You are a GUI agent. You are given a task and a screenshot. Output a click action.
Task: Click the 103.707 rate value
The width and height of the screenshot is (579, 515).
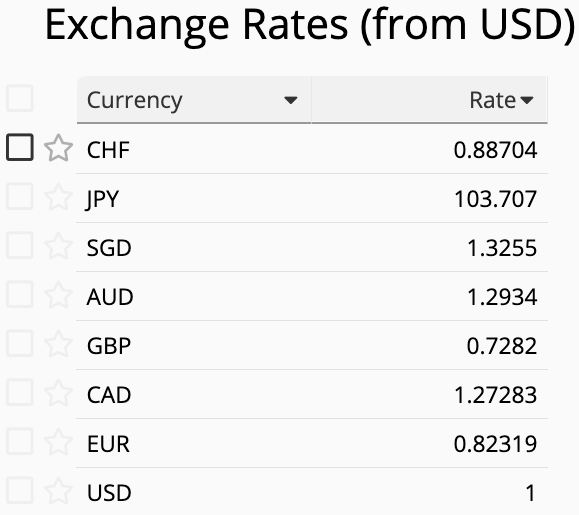(x=496, y=199)
